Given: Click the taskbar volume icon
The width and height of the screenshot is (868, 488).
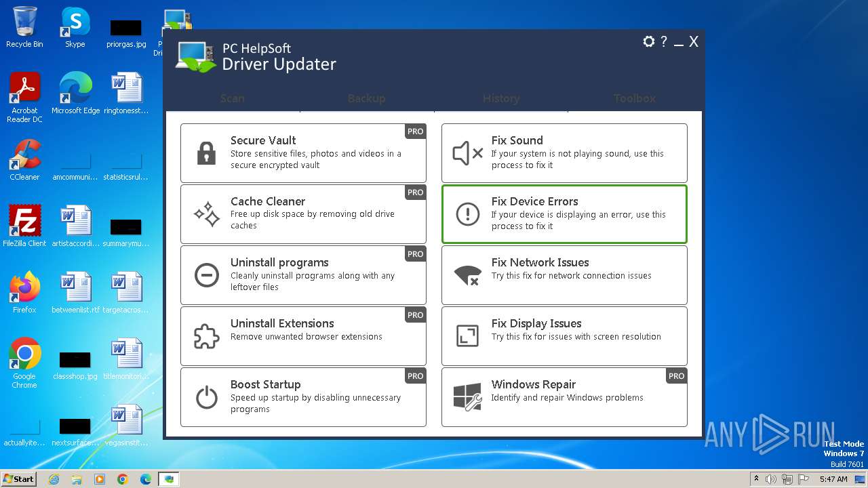Looking at the screenshot, I should click(771, 479).
